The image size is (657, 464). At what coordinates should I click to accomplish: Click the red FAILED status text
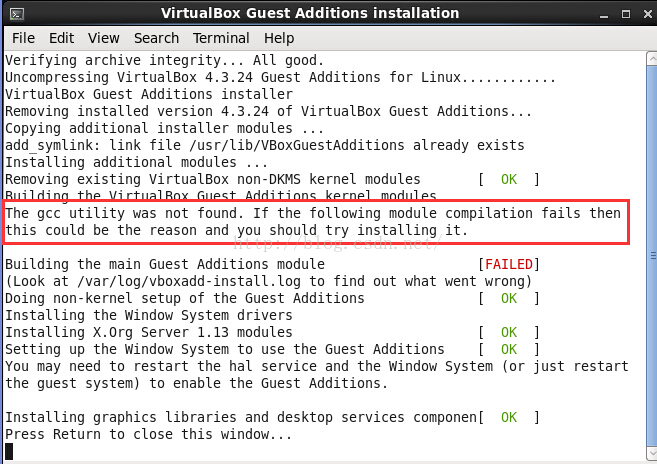point(509,264)
